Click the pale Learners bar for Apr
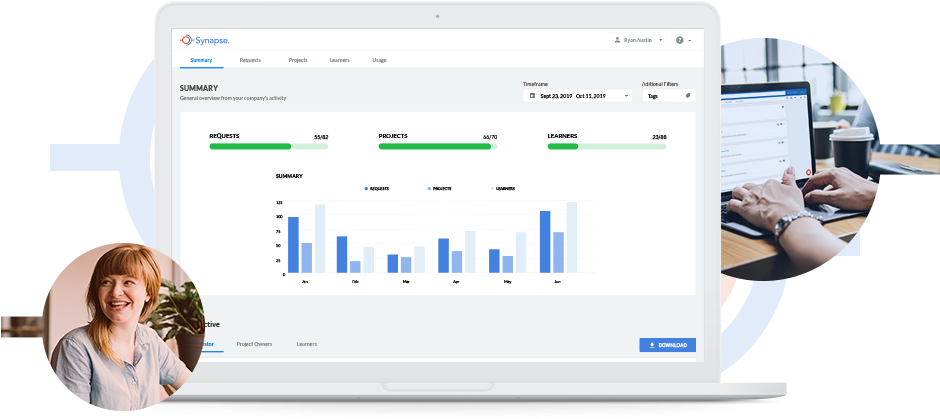Screen dimensions: 940x419 click(x=470, y=252)
